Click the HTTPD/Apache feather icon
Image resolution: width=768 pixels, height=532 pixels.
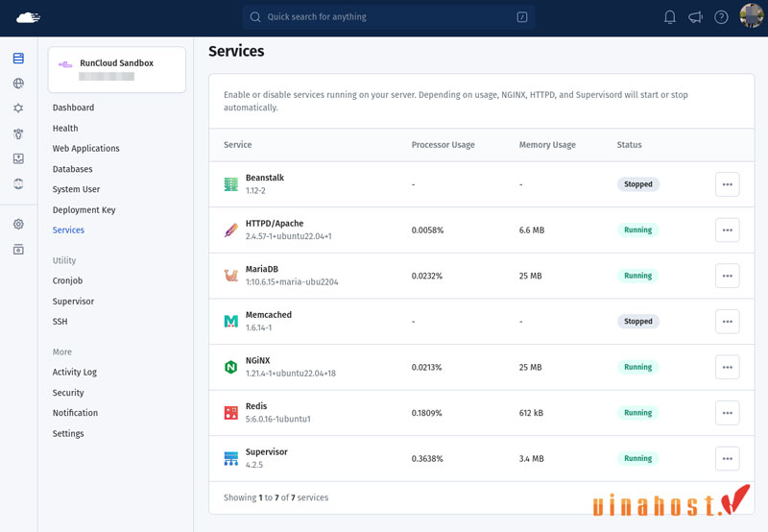tap(230, 230)
